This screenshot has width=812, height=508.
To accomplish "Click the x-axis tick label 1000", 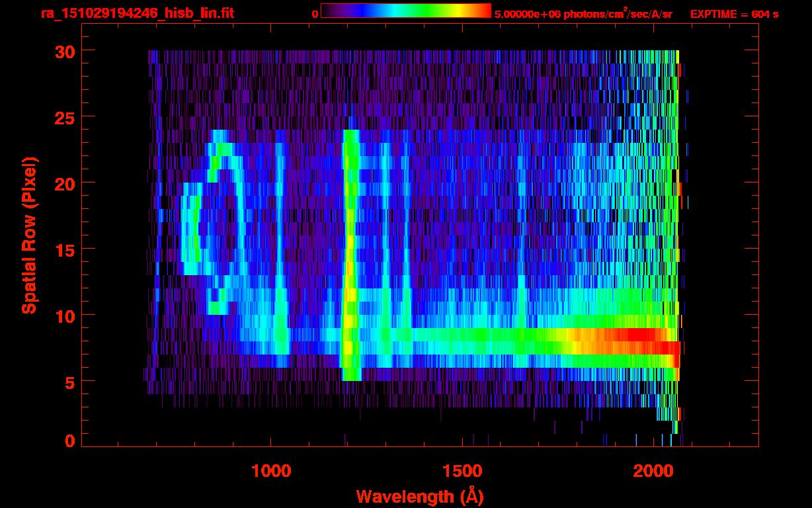I will click(271, 470).
